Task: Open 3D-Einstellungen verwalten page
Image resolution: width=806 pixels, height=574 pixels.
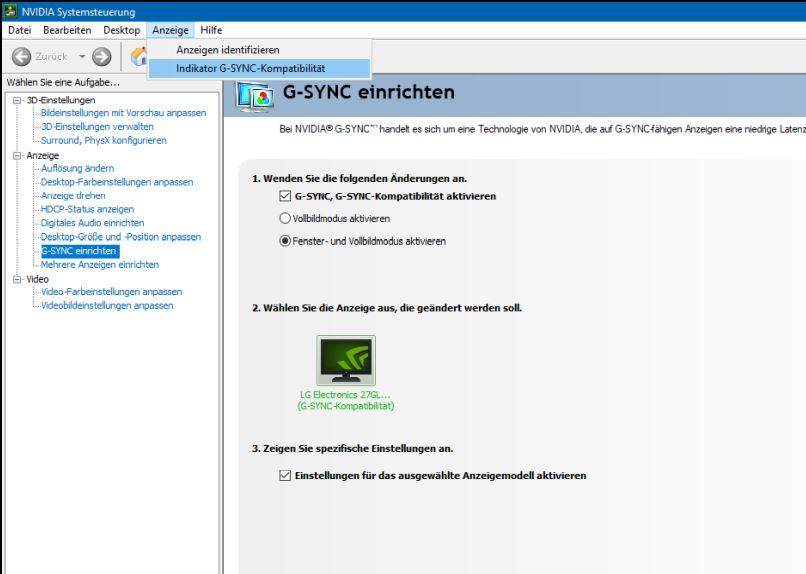Action: coord(97,126)
